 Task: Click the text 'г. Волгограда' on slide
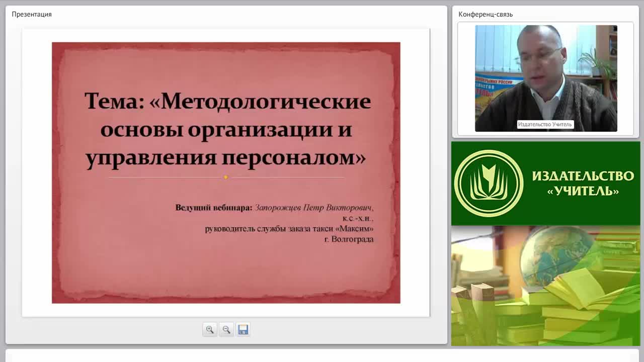(349, 239)
